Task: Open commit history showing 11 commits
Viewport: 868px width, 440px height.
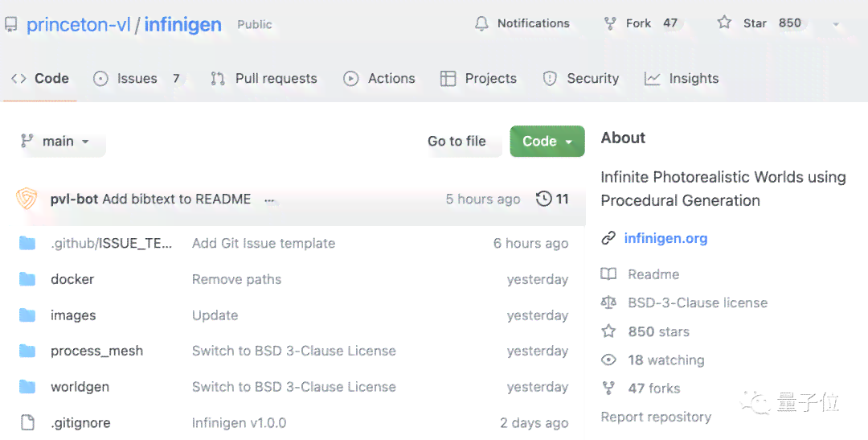Action: (552, 199)
